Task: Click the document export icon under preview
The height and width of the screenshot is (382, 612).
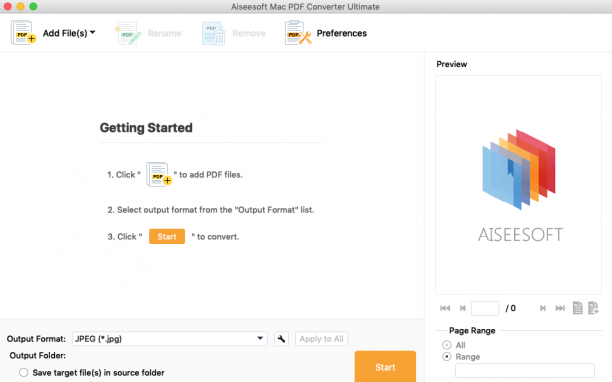Action: pos(593,308)
